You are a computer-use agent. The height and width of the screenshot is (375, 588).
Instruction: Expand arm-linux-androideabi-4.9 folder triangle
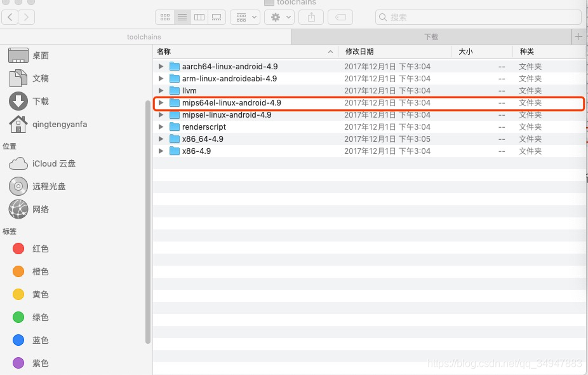tap(161, 78)
